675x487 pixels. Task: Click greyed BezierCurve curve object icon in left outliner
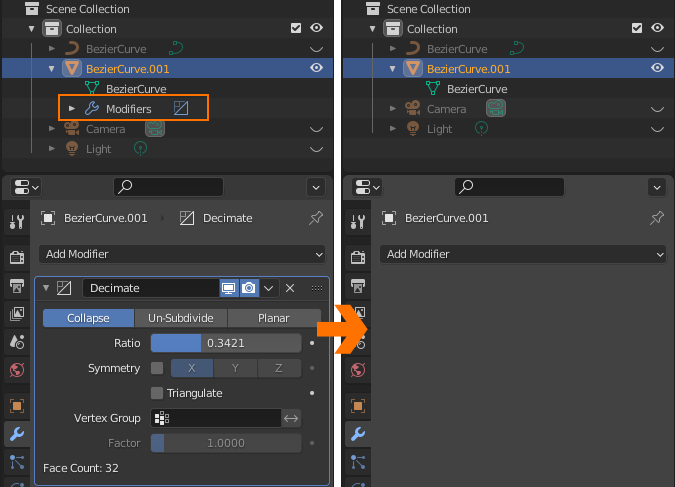coord(72,48)
